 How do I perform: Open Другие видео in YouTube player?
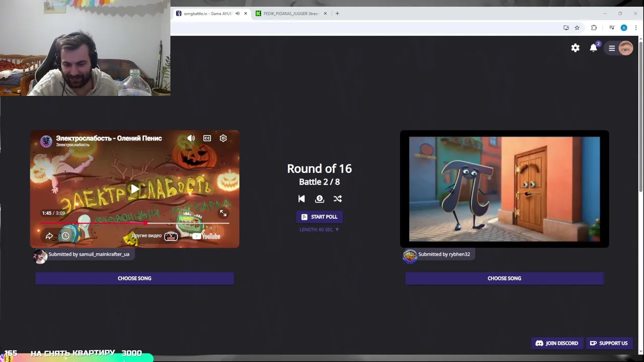tap(154, 236)
